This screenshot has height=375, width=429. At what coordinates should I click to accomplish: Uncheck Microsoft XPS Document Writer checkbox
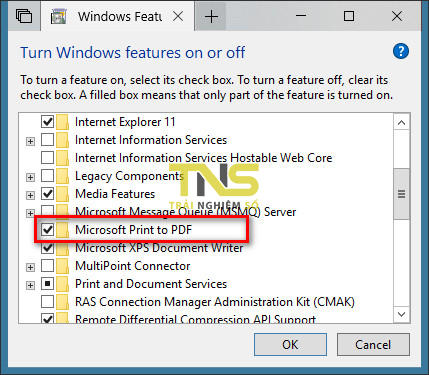(x=47, y=248)
